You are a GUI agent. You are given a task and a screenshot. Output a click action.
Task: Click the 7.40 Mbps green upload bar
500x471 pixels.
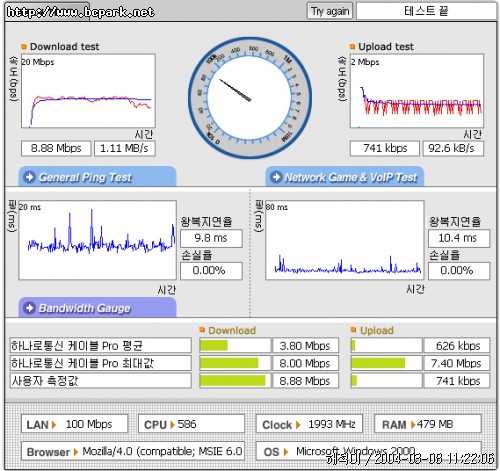coord(378,363)
